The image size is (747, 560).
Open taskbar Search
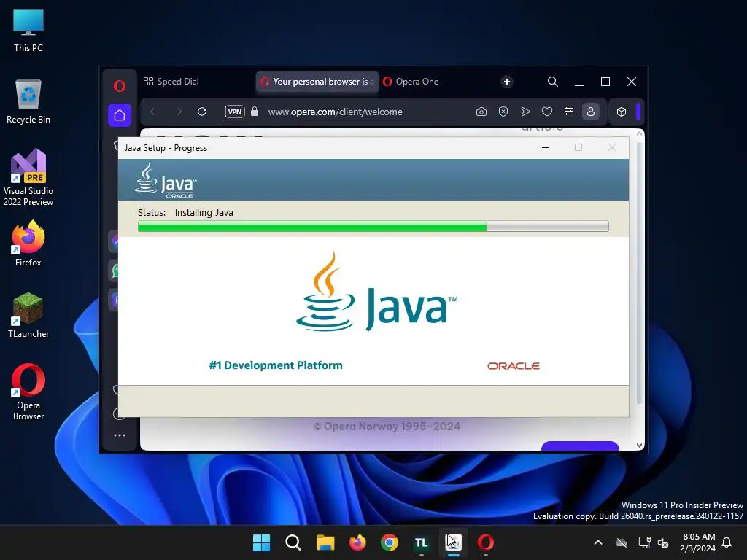293,542
